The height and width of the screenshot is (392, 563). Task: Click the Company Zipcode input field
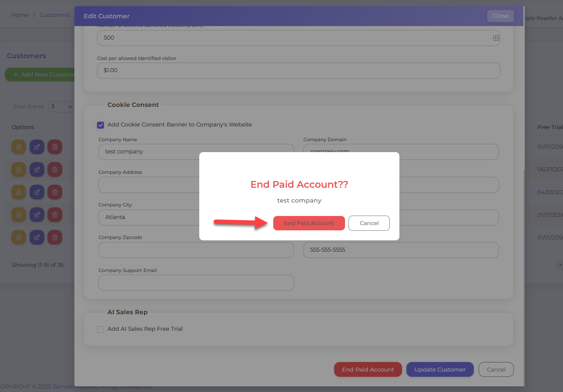(x=196, y=250)
